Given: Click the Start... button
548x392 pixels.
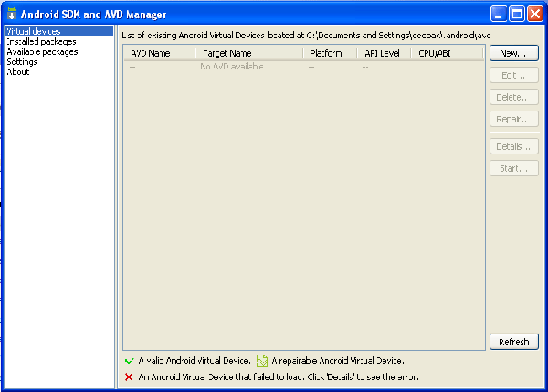Looking at the screenshot, I should [x=513, y=168].
